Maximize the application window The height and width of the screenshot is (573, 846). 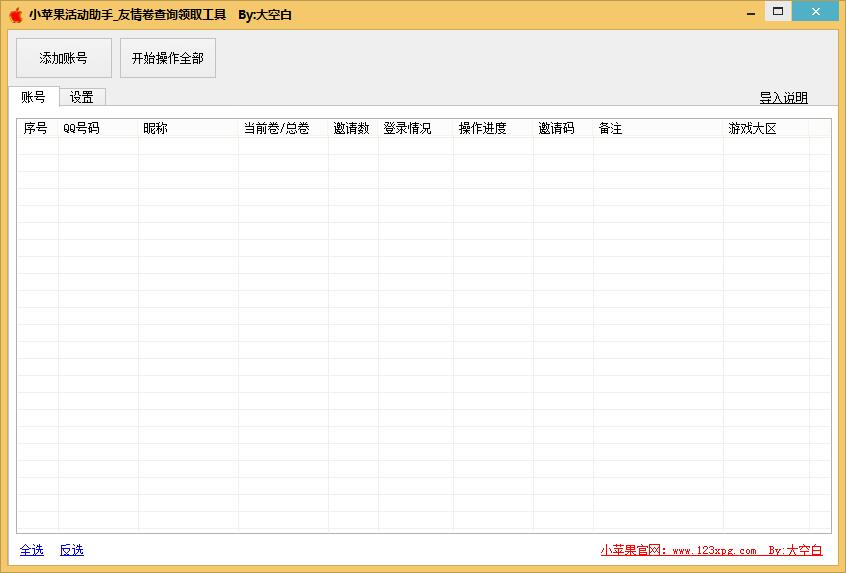(777, 11)
